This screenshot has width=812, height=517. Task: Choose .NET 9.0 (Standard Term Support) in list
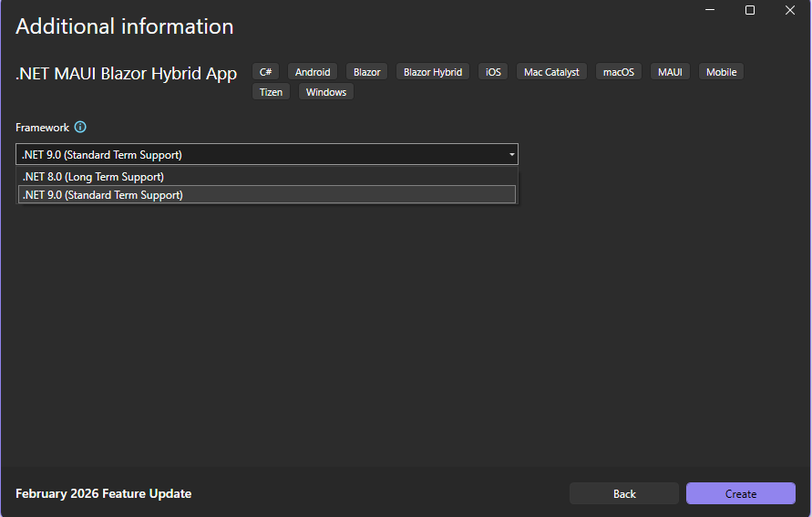tap(267, 195)
